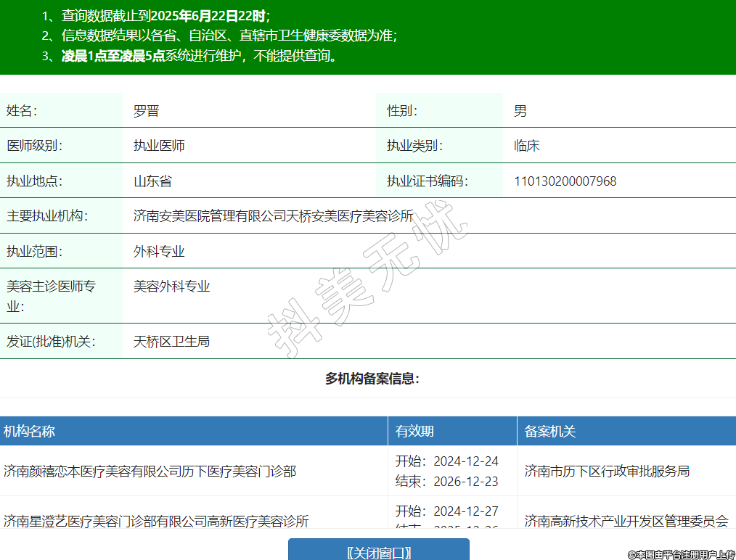Click the 临床 practice category value

[526, 146]
